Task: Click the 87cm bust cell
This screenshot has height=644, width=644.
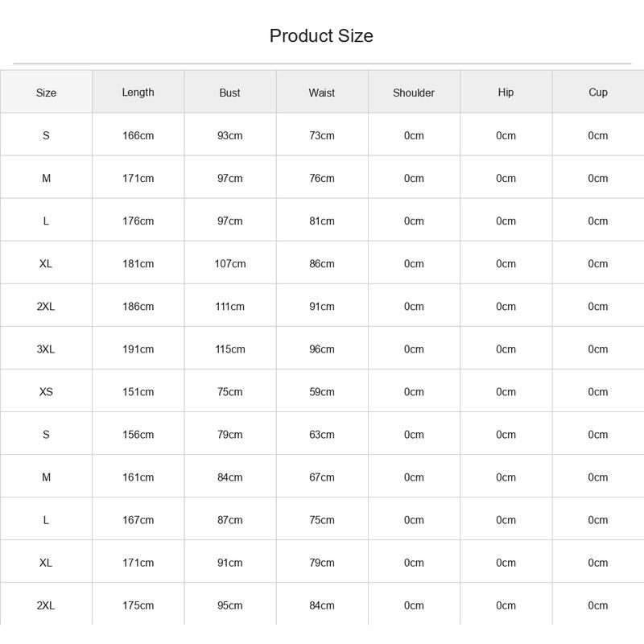Action: click(x=230, y=520)
